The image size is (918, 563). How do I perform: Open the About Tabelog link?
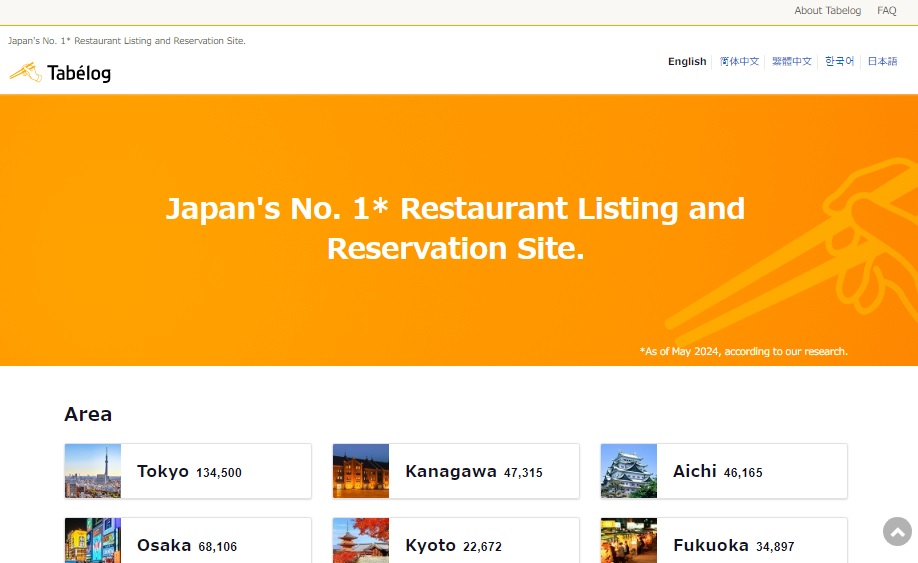827,11
